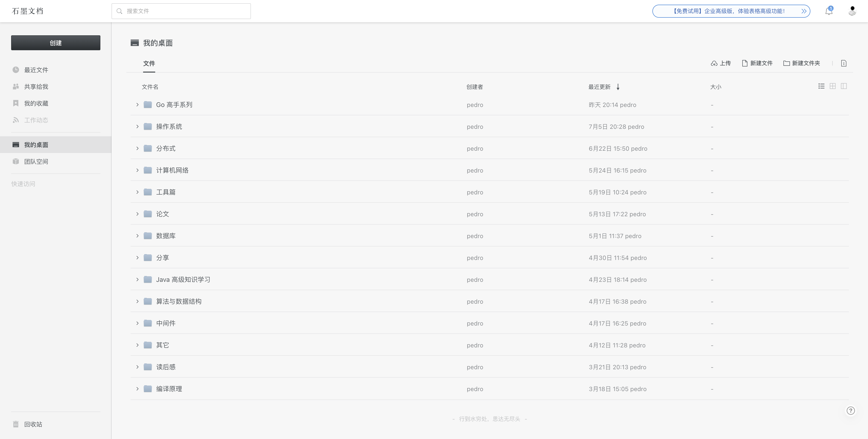Switch to column split view

pos(843,86)
